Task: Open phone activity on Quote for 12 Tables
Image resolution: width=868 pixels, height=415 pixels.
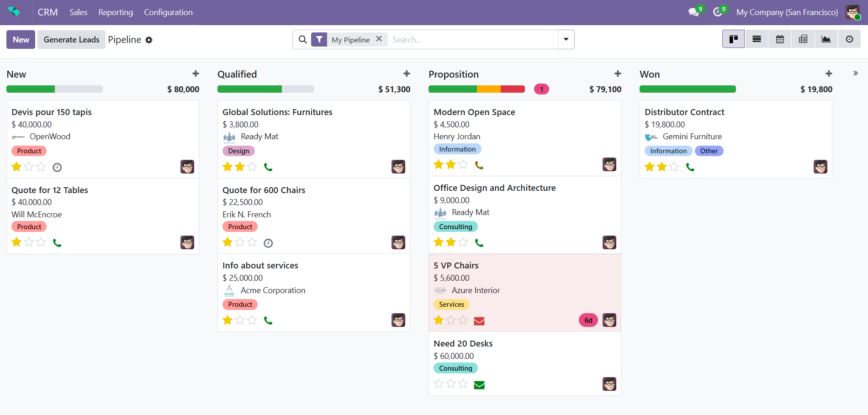Action: pyautogui.click(x=57, y=243)
